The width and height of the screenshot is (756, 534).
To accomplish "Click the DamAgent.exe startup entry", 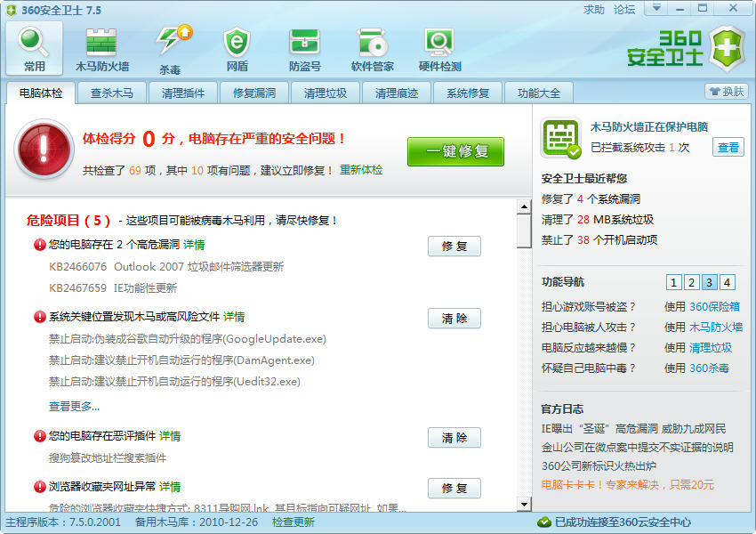I will click(181, 360).
